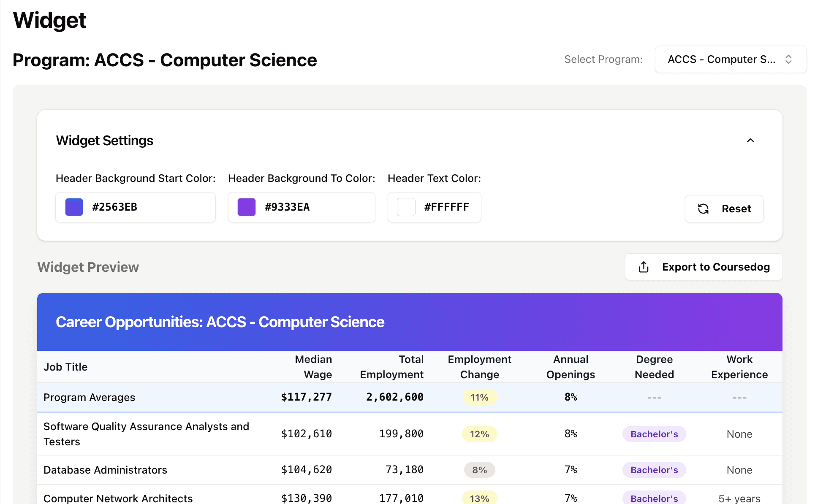Click the Median Wage column header
This screenshot has width=815, height=504.
[x=313, y=367]
